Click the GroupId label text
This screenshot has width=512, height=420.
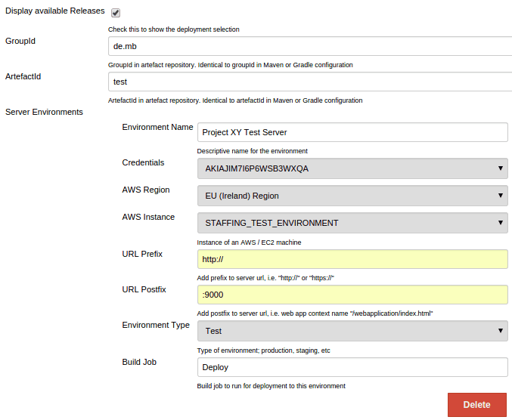coord(20,41)
